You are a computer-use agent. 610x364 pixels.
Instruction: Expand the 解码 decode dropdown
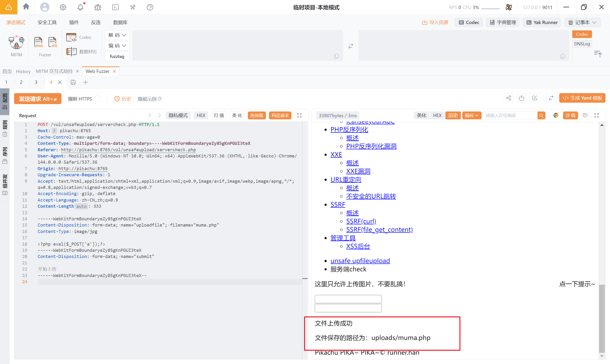coord(117,35)
